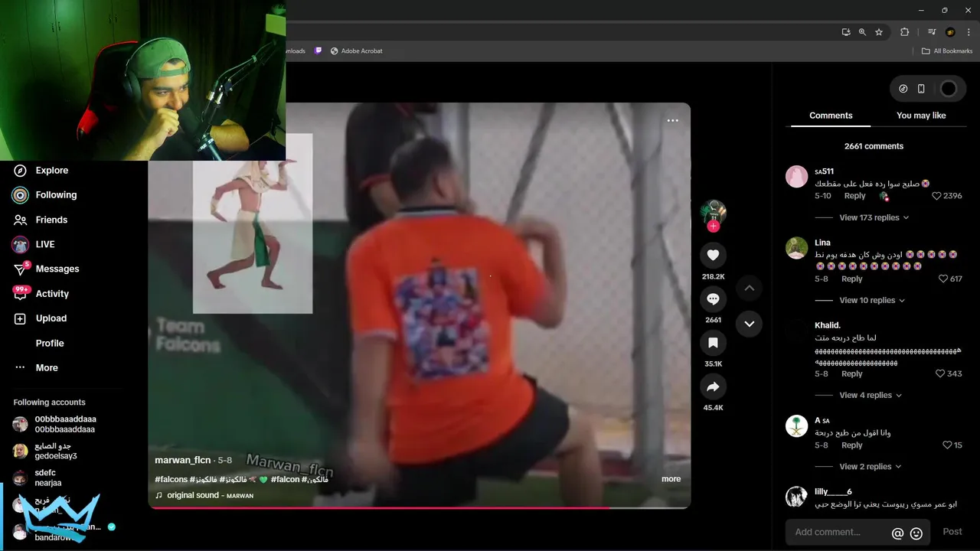Post the comment
This screenshot has width=980, height=551.
[x=952, y=531]
